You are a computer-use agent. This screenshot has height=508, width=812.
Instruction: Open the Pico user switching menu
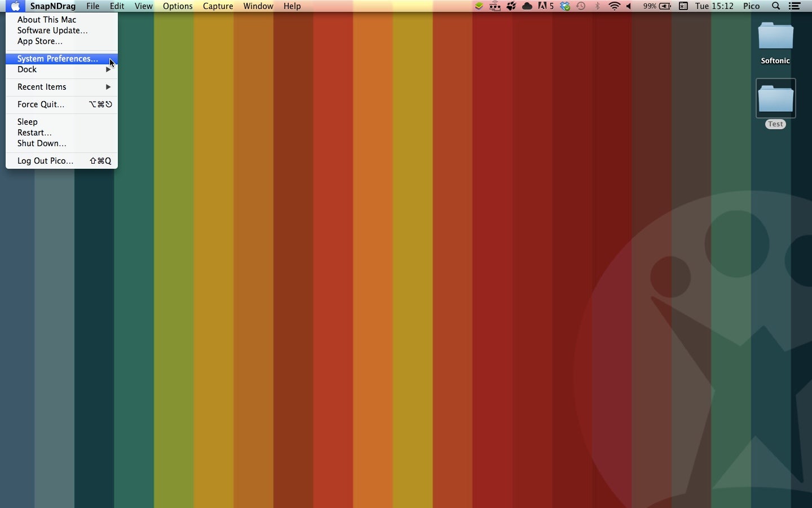point(752,6)
